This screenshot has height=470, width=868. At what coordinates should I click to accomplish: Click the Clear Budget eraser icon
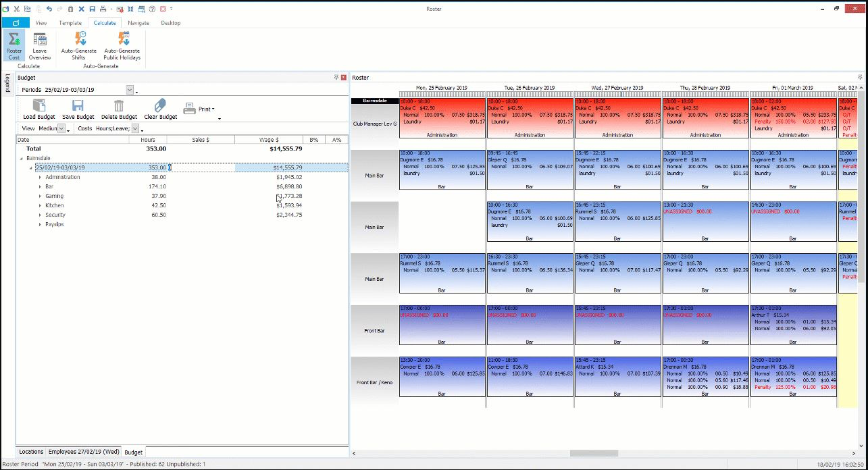tap(160, 105)
